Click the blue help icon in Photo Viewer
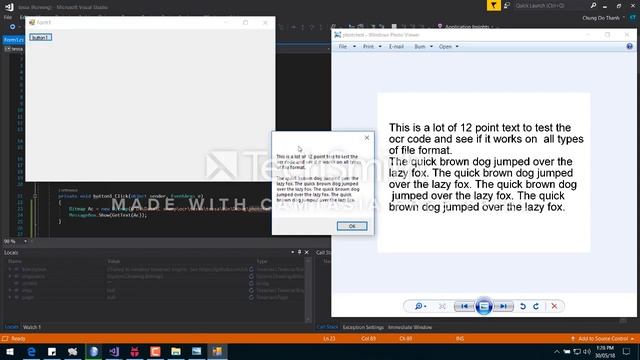640x360 pixels. click(629, 47)
